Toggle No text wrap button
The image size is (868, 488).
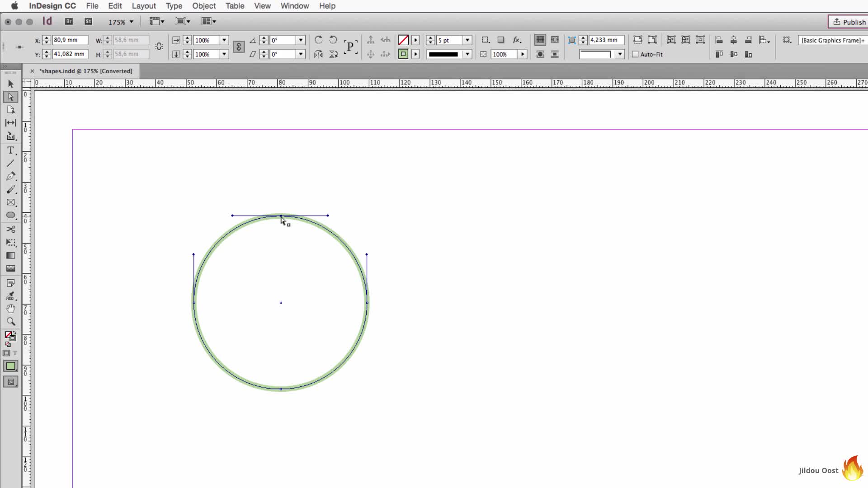point(540,40)
